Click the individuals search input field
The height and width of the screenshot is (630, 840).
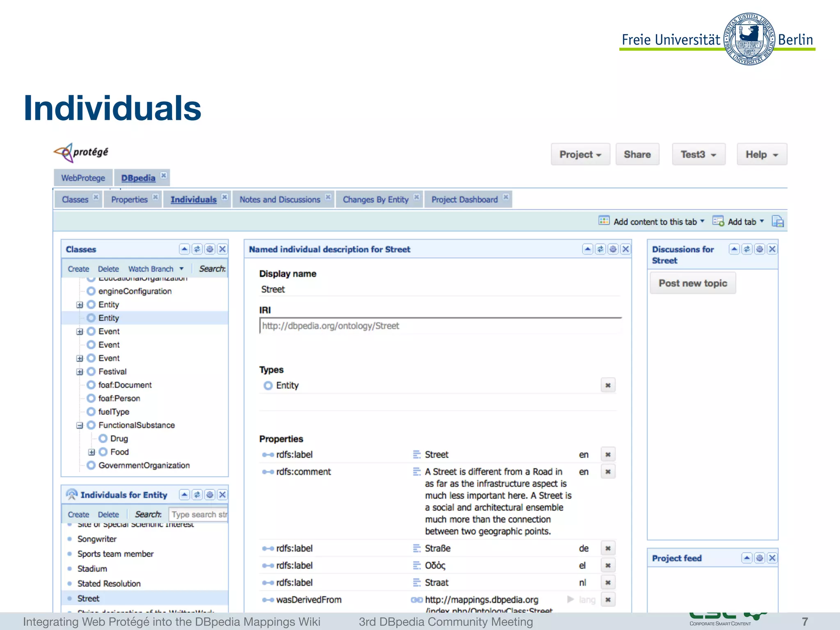tap(199, 514)
